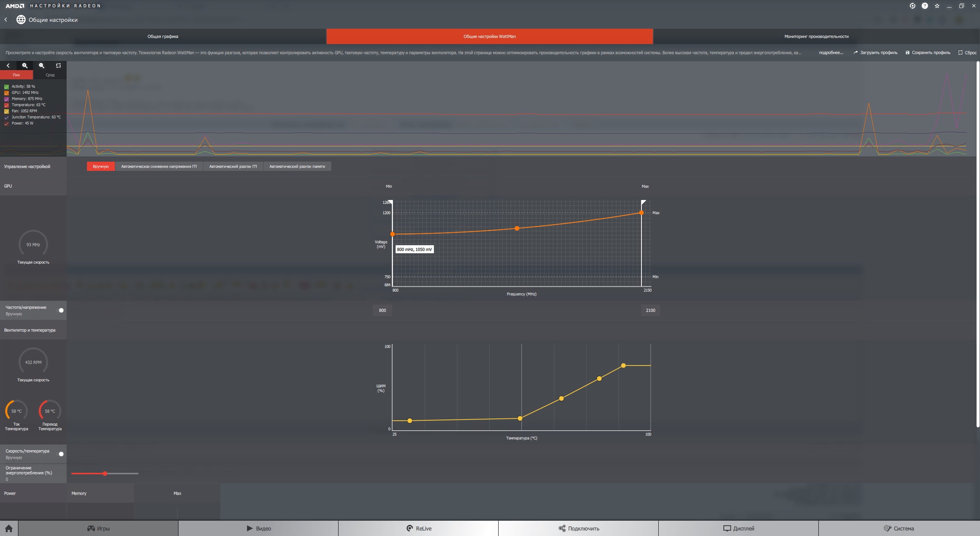The height and width of the screenshot is (536, 980).
Task: Zoom out of the monitoring graph
Action: coord(42,66)
